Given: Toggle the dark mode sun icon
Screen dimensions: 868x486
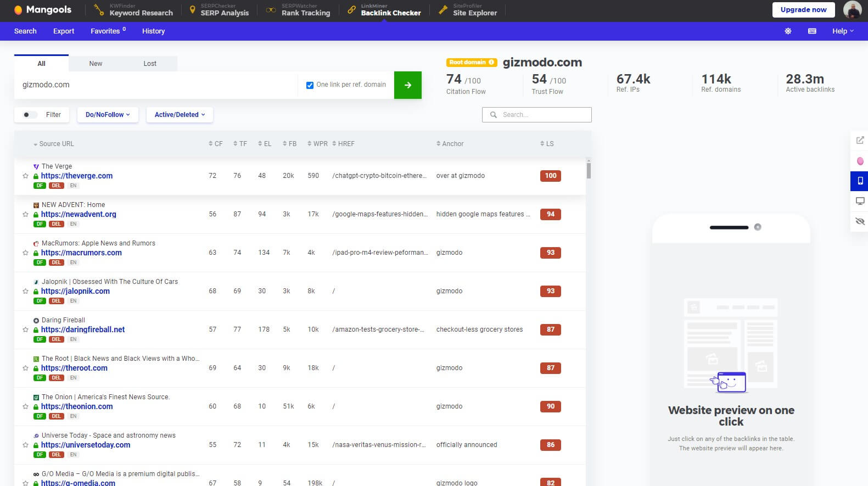Looking at the screenshot, I should point(788,31).
